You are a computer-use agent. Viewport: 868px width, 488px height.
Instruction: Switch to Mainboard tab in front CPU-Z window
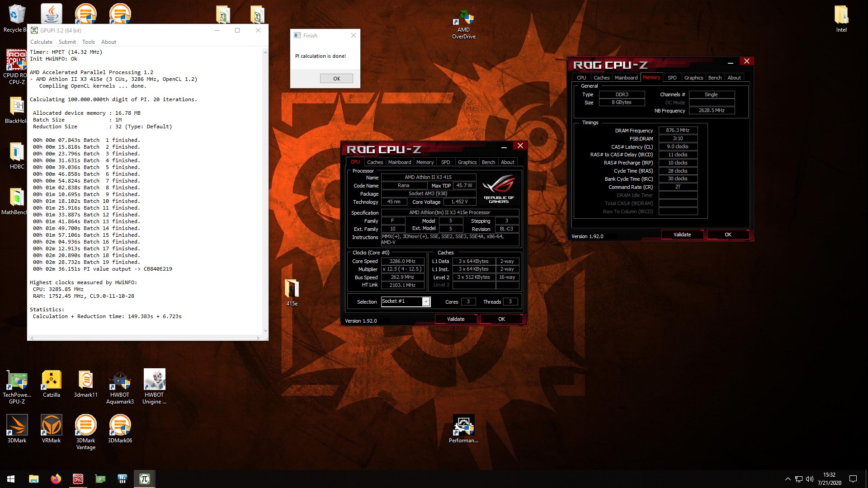[x=400, y=162]
